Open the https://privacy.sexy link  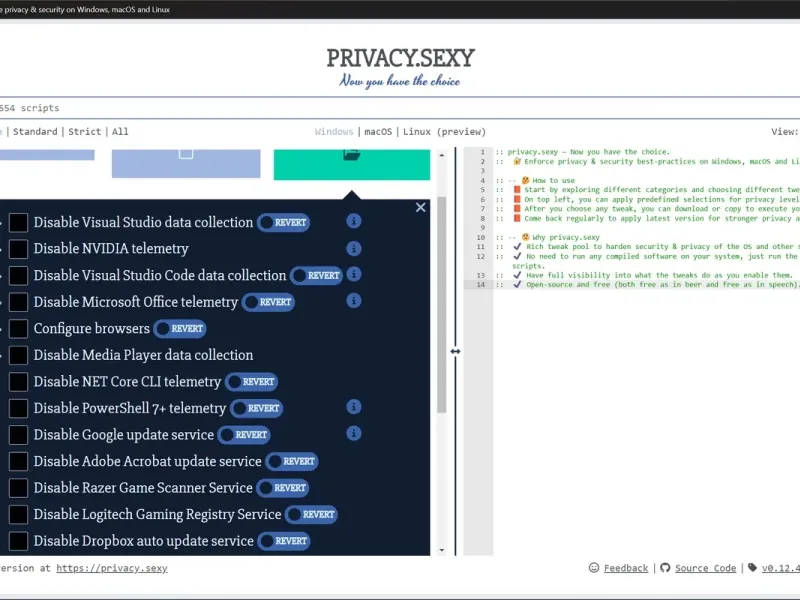(x=112, y=568)
